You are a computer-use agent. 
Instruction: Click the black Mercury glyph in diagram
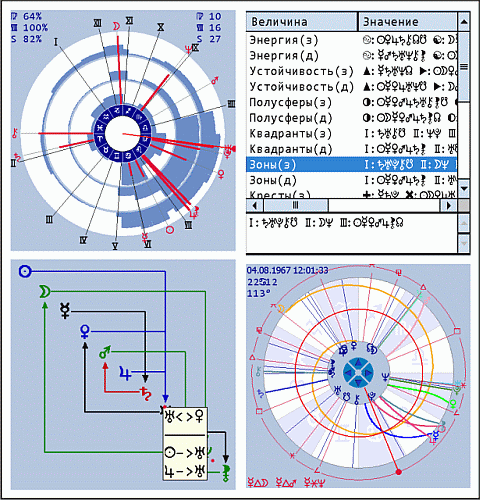(x=65, y=311)
